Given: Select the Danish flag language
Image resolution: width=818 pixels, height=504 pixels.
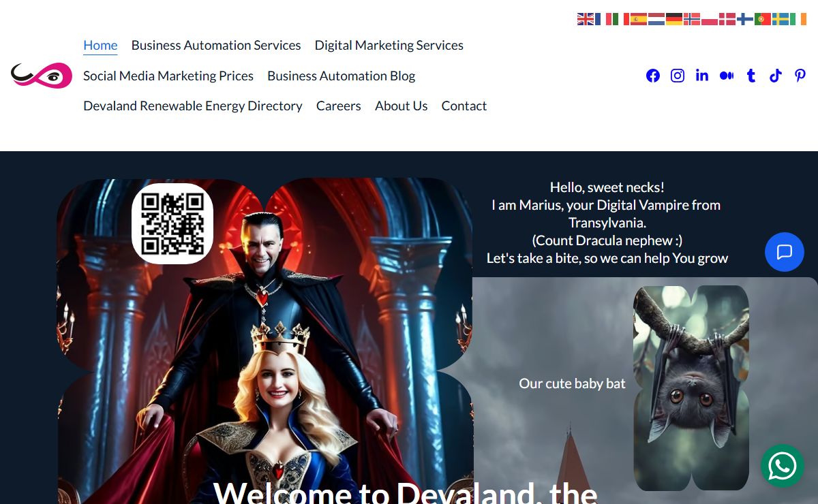Looking at the screenshot, I should tap(727, 19).
